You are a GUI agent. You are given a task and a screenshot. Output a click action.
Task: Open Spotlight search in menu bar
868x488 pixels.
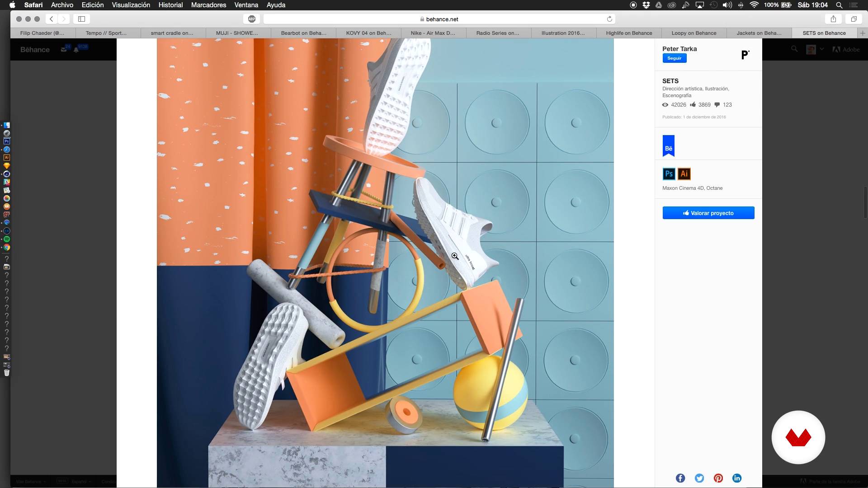[x=839, y=5]
